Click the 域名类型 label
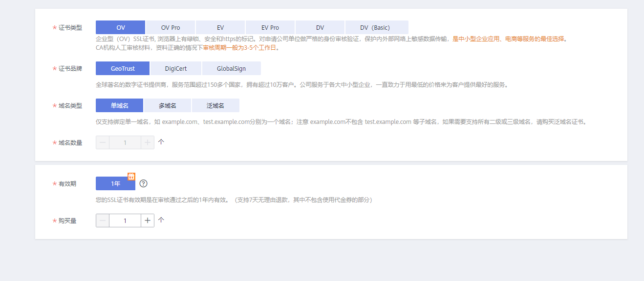 tap(70, 106)
